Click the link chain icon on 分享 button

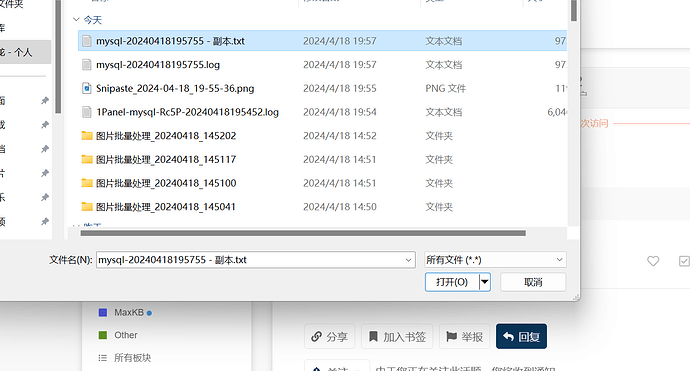pyautogui.click(x=316, y=337)
